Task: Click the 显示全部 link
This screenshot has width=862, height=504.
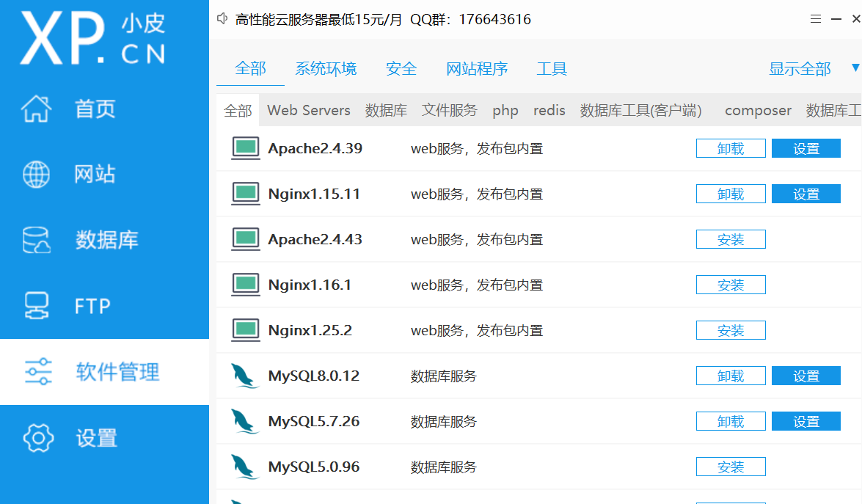Action: (800, 69)
